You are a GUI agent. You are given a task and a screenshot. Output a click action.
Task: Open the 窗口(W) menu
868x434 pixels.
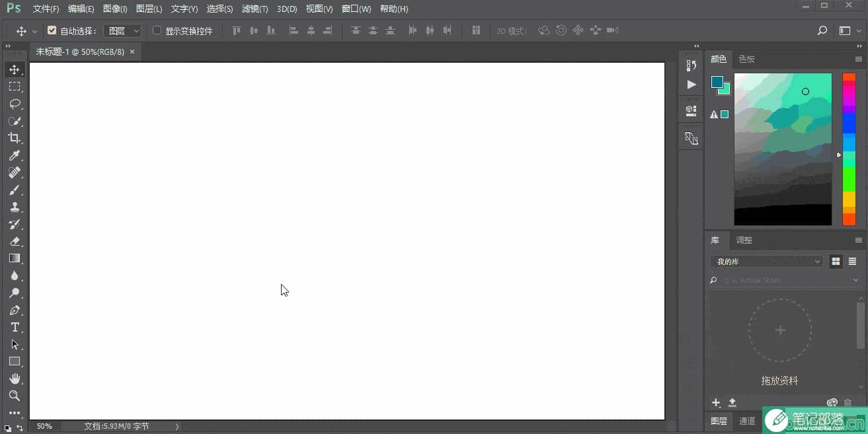[356, 9]
